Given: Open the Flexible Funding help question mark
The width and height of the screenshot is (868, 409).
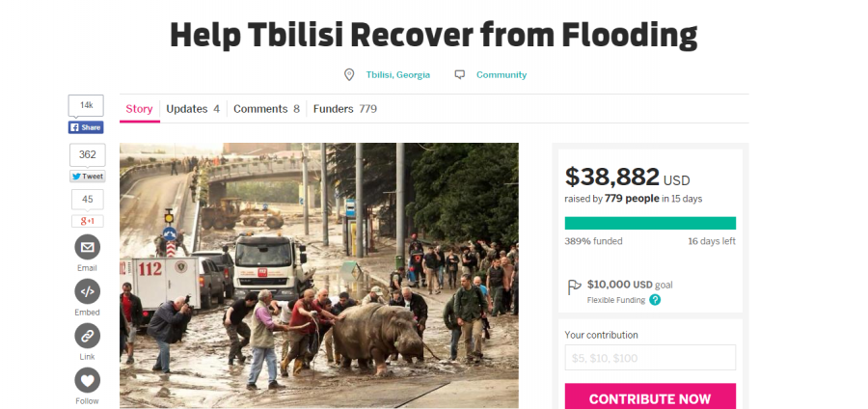Looking at the screenshot, I should 655,300.
